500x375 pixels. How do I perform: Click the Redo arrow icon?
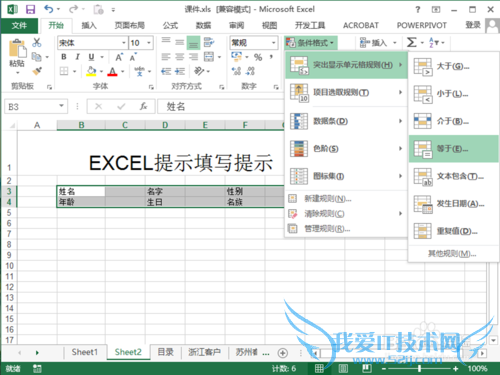point(74,9)
